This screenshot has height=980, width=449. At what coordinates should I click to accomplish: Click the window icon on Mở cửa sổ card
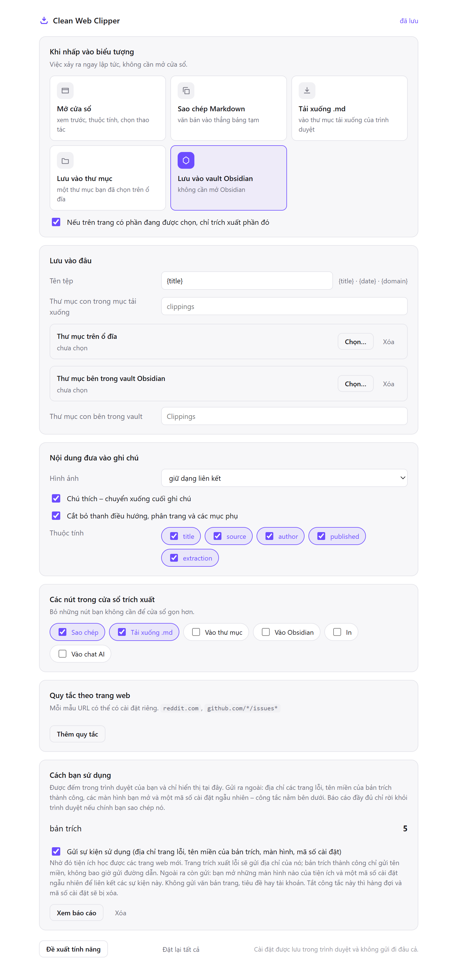click(x=65, y=91)
